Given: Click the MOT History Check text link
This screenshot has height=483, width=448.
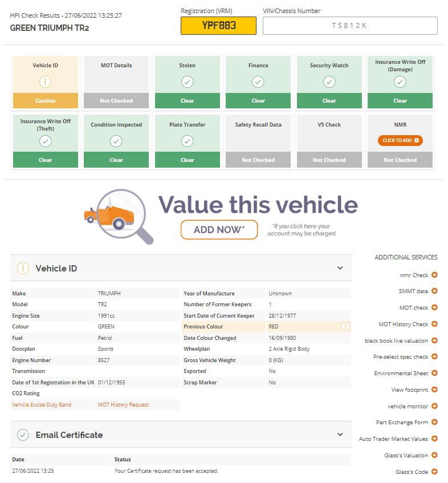Looking at the screenshot, I should coord(403,324).
